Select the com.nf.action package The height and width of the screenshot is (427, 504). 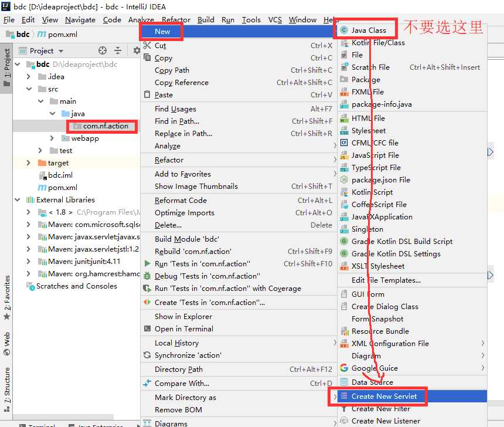click(x=105, y=126)
